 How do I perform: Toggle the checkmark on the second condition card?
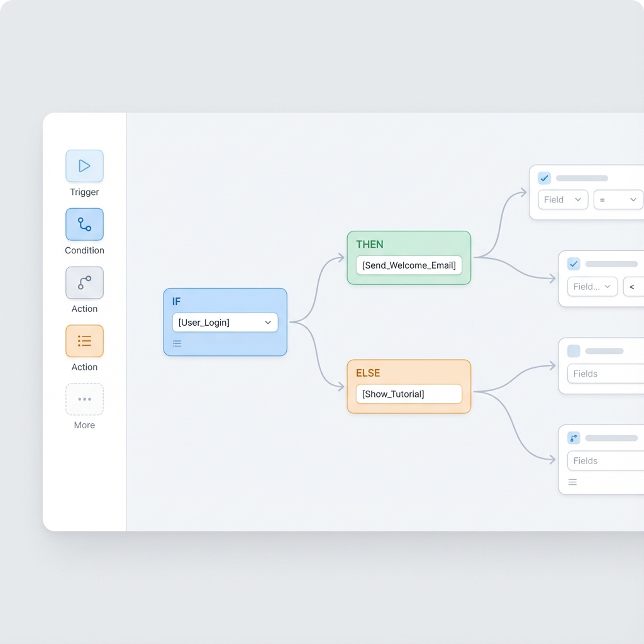[x=573, y=264]
